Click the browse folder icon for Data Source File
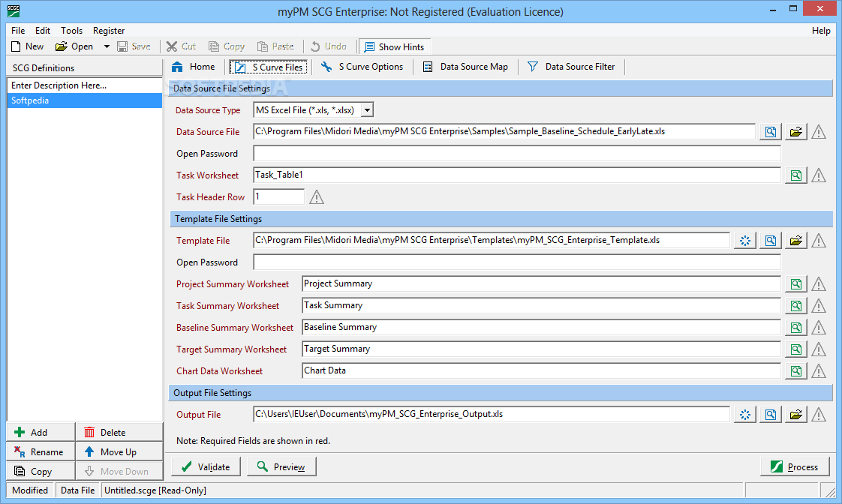The height and width of the screenshot is (504, 842). pyautogui.click(x=795, y=132)
